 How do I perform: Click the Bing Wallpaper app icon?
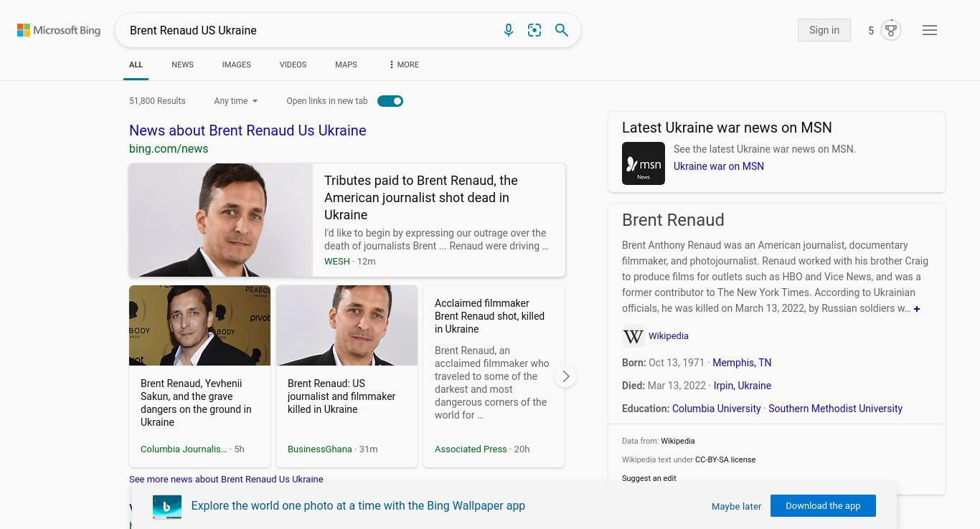tap(167, 506)
